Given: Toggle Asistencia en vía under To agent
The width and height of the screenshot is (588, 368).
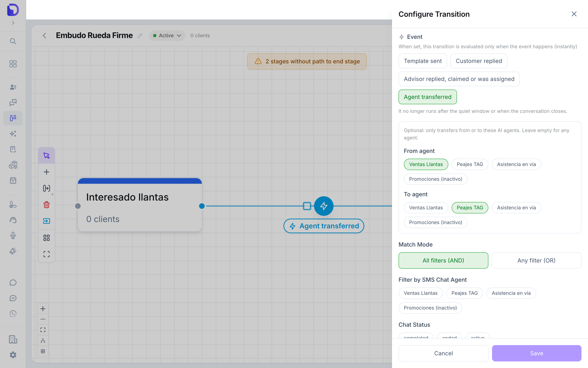Looking at the screenshot, I should pyautogui.click(x=516, y=208).
